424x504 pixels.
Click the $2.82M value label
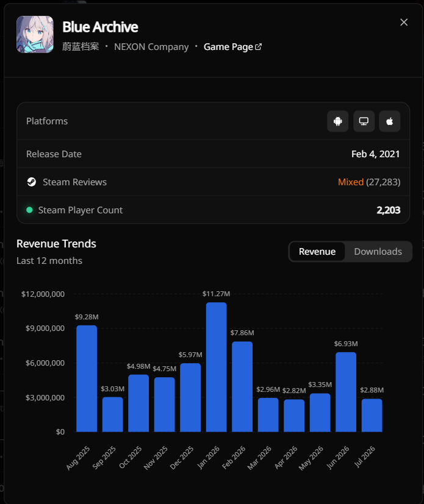(x=294, y=391)
